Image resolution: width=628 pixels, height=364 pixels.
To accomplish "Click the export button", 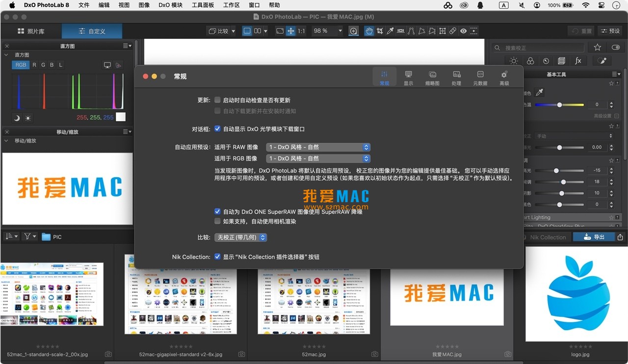I will (x=594, y=237).
